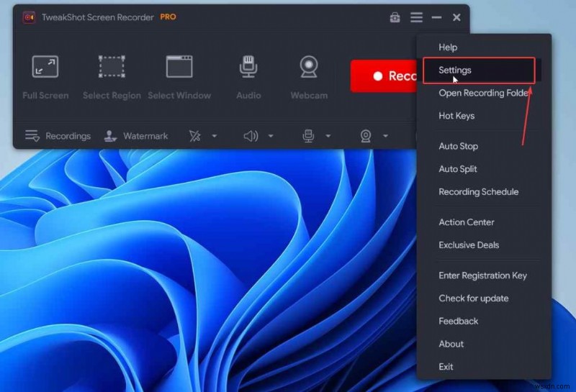Screen dimensions: 576x392
Task: Choose Exit in the menu
Action: pyautogui.click(x=446, y=367)
